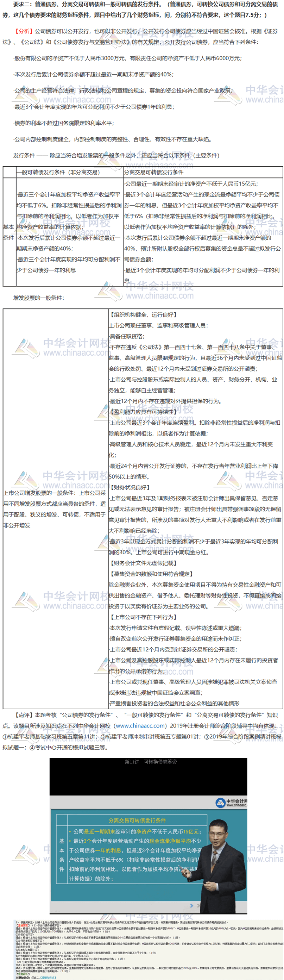Click the 中华会计网校 logo inside the video screenshot

point(232,803)
